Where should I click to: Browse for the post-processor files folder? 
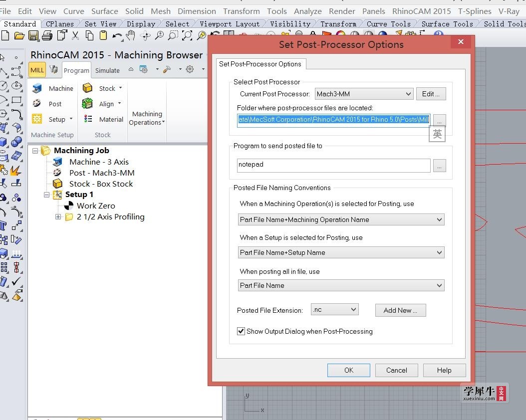pyautogui.click(x=440, y=120)
